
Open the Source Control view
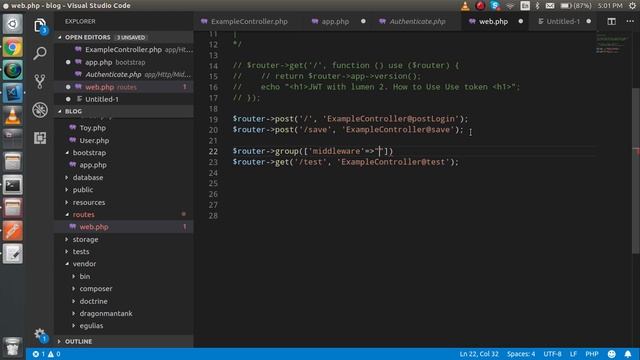(x=40, y=81)
